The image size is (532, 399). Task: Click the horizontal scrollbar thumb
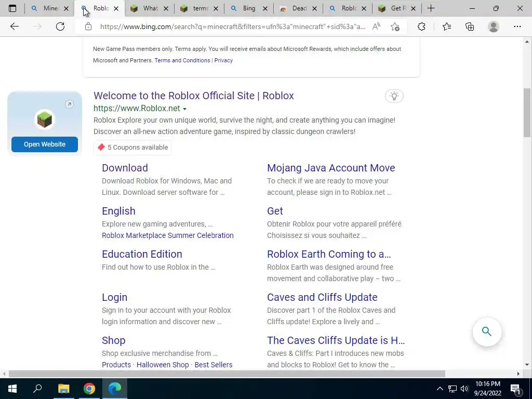coord(227,374)
